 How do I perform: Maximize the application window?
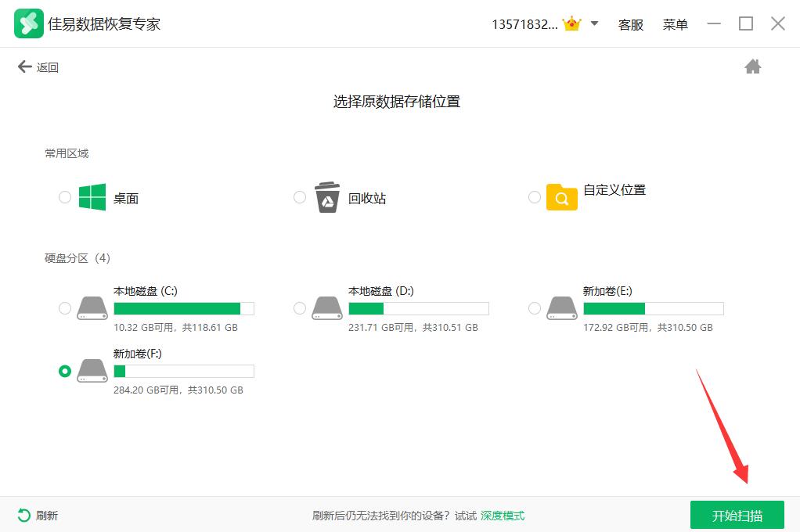(745, 24)
